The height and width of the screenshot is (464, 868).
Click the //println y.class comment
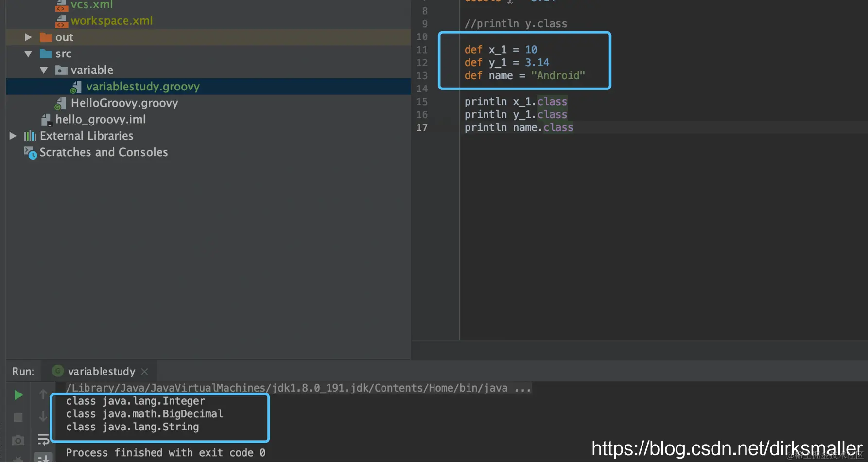(516, 24)
